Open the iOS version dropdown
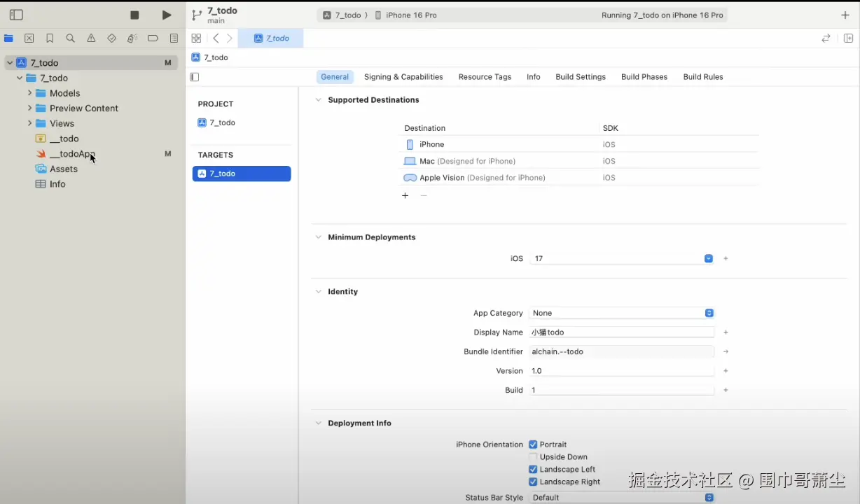This screenshot has width=860, height=504. pyautogui.click(x=709, y=258)
